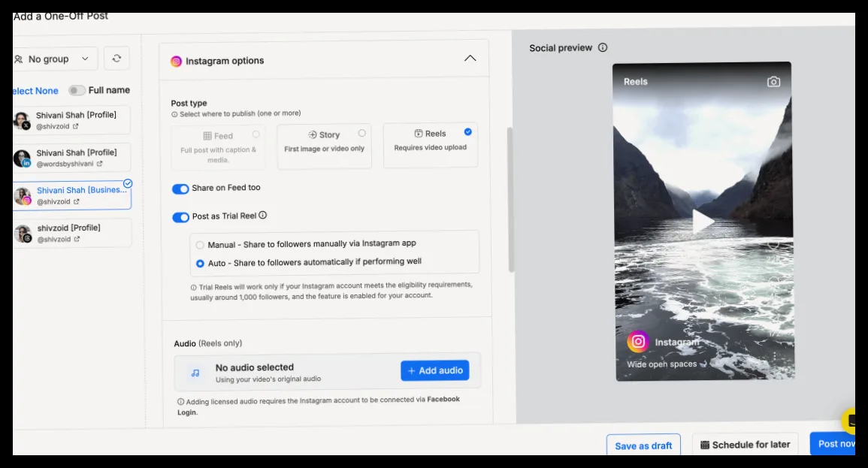Click Schedule for later
This screenshot has height=468, width=868.
(745, 444)
